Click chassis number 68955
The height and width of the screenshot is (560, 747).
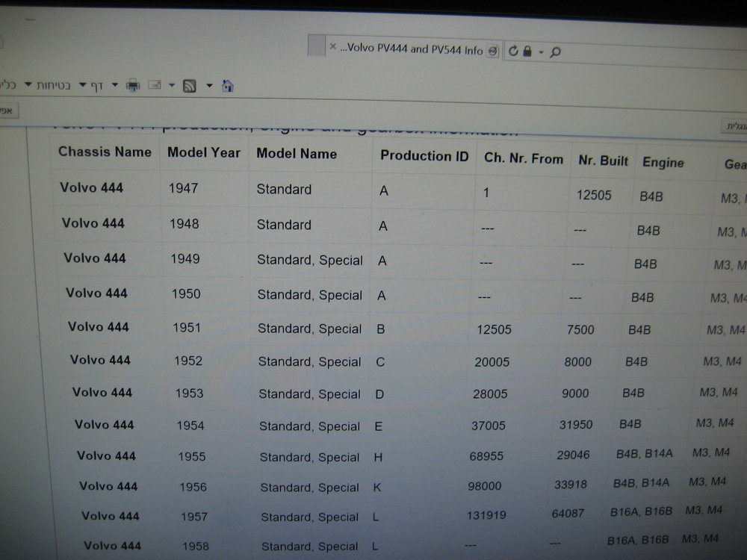[486, 455]
